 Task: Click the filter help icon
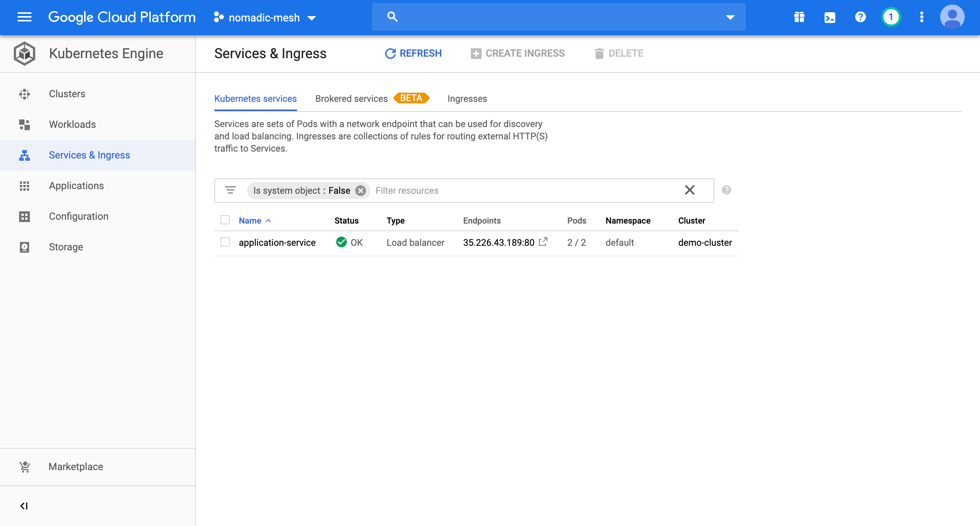click(x=726, y=190)
